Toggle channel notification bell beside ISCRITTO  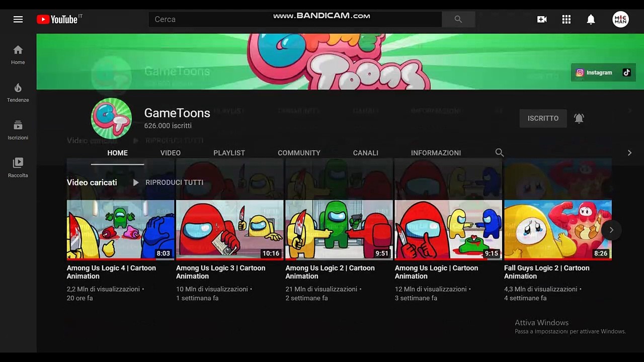coord(579,118)
